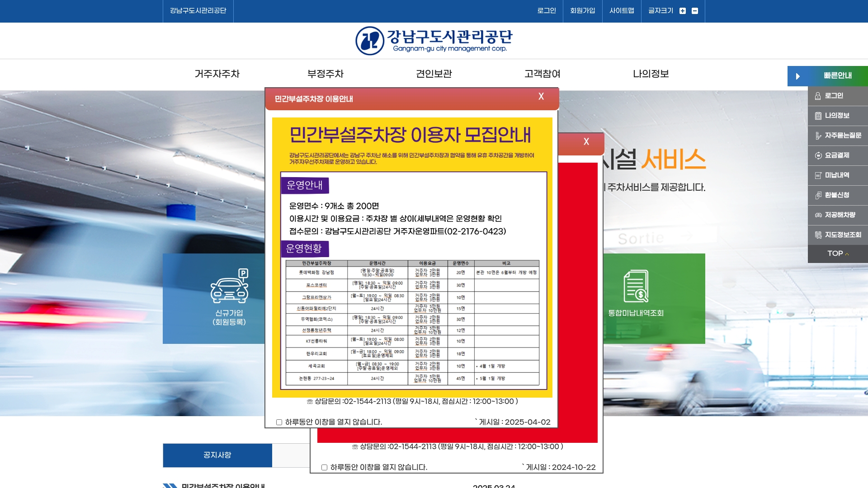Click the 무역협회(코엑스) row
Screen dimensions: 868x488
(412, 319)
